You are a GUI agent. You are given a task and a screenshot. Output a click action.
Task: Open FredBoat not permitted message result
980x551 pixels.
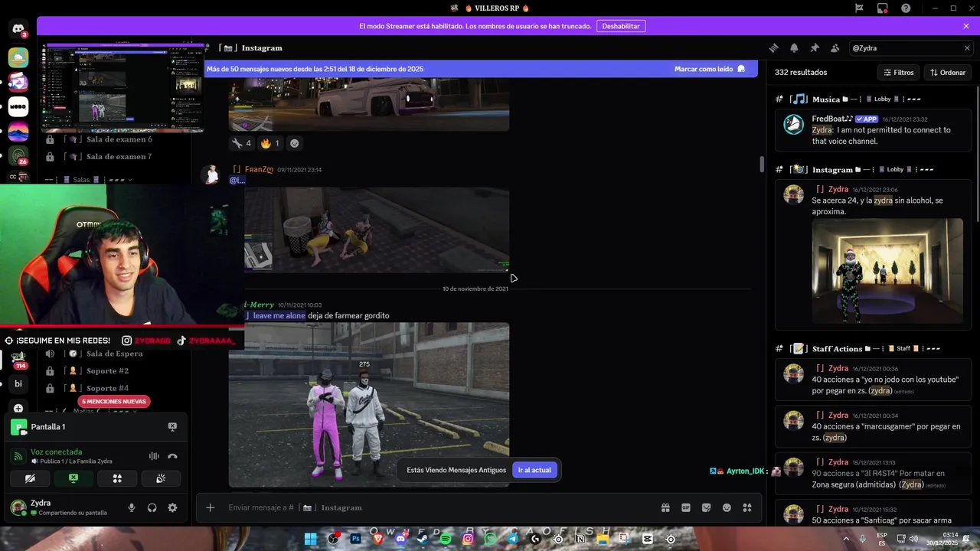(x=874, y=130)
